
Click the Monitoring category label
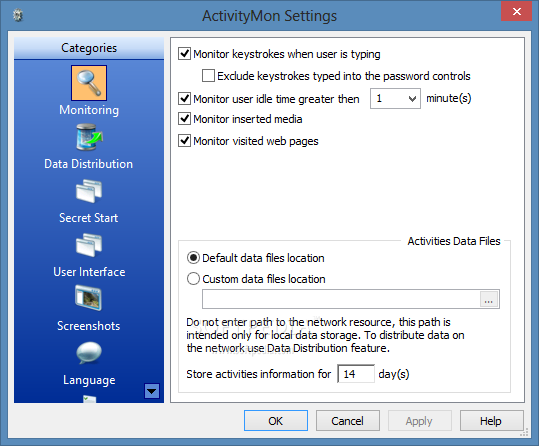89,110
